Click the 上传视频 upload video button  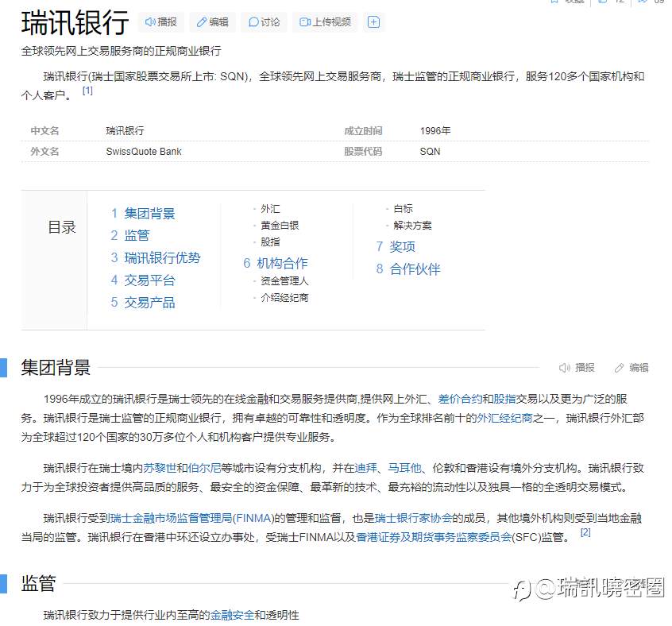pyautogui.click(x=326, y=22)
